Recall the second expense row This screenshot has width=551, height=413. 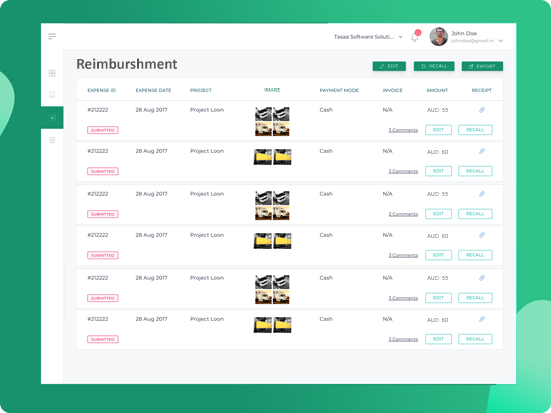[x=475, y=171]
